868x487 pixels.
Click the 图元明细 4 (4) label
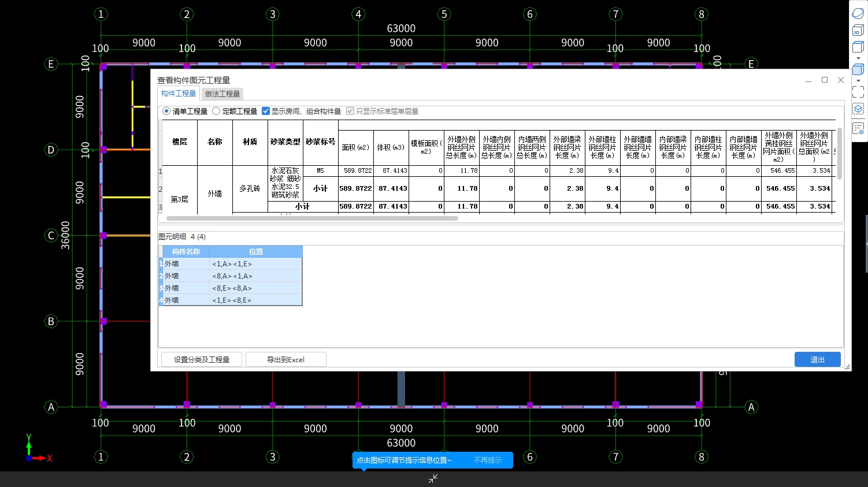tap(182, 237)
